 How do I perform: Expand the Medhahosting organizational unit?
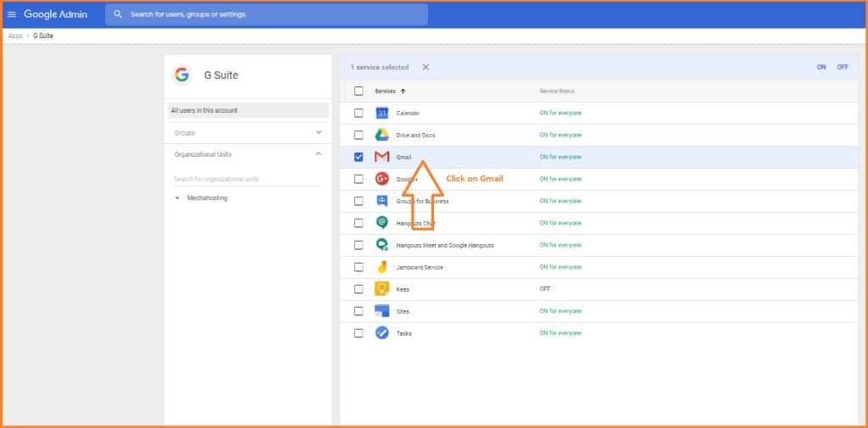177,198
